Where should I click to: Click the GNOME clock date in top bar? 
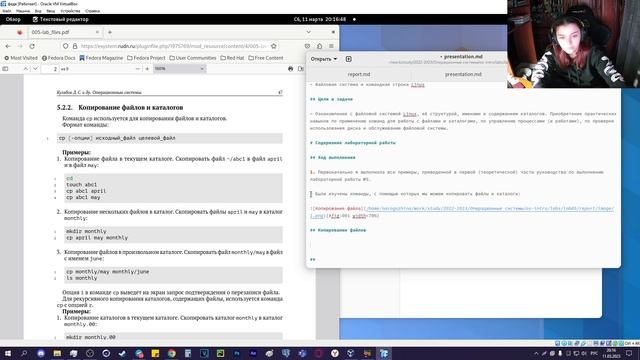[x=320, y=19]
